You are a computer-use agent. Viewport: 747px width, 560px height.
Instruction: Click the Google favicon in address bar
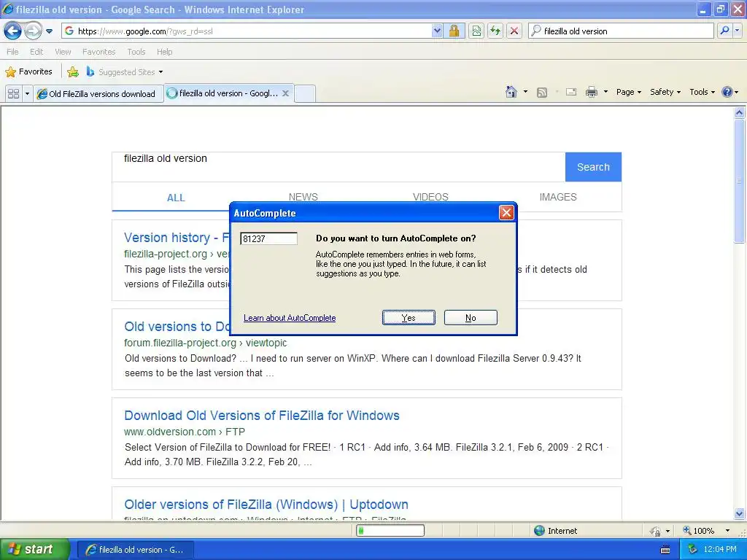tap(69, 31)
